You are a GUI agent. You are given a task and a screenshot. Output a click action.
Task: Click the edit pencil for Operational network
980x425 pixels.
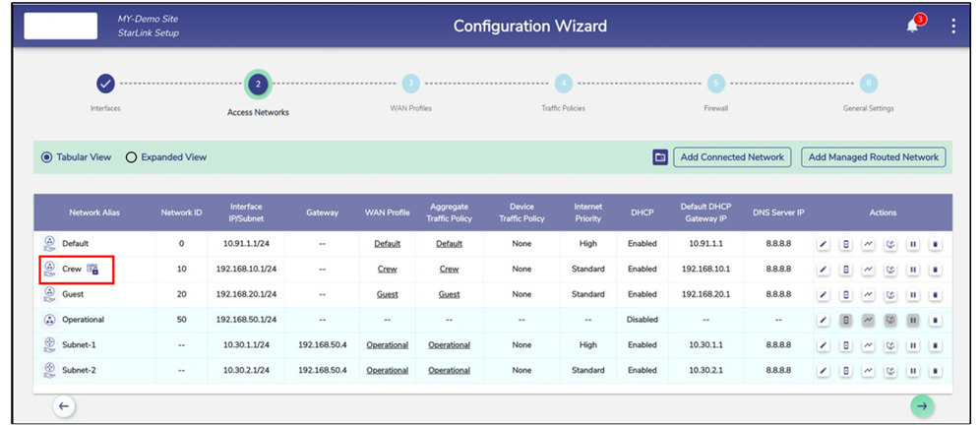click(x=823, y=320)
